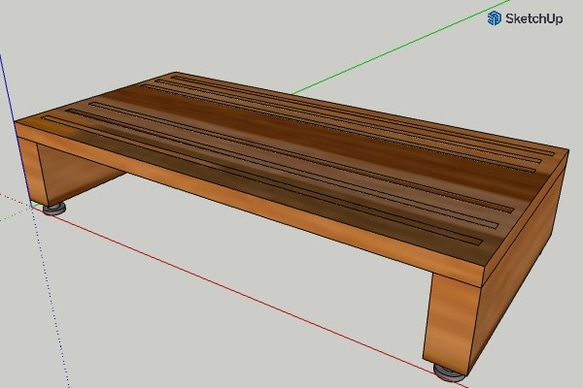Click the SketchUp watermark text

(534, 18)
